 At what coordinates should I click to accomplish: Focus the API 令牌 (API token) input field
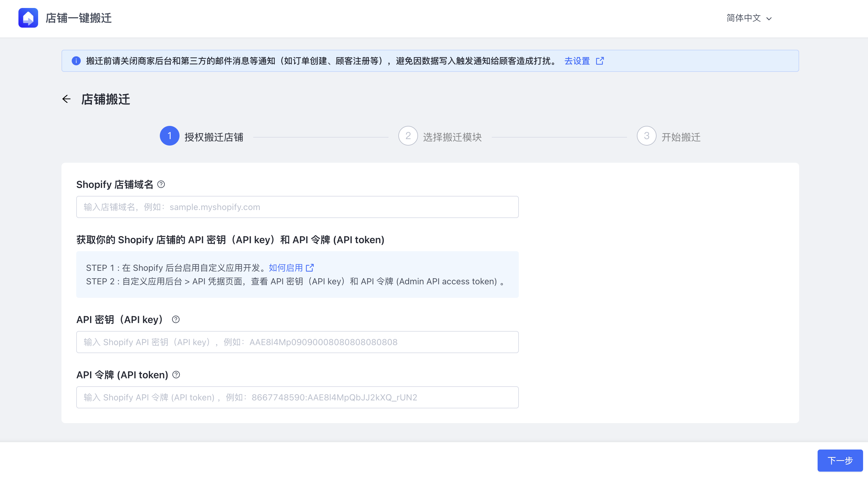point(297,397)
